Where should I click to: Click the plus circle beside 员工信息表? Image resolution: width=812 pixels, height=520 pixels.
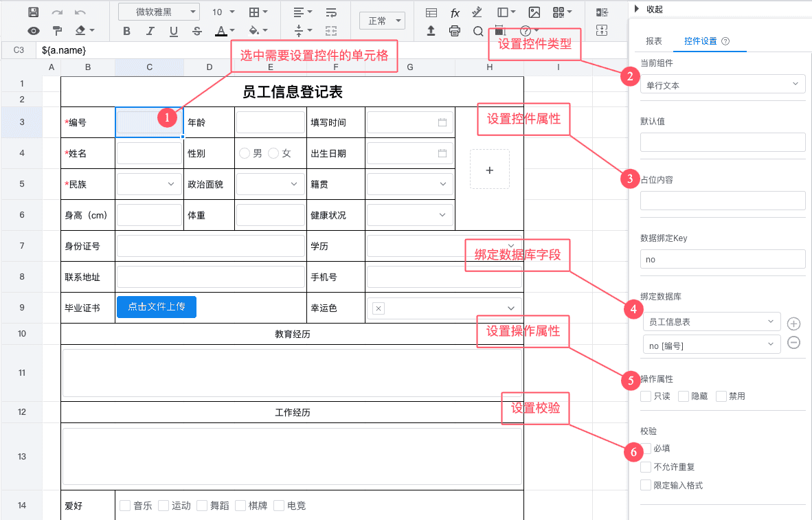(793, 324)
